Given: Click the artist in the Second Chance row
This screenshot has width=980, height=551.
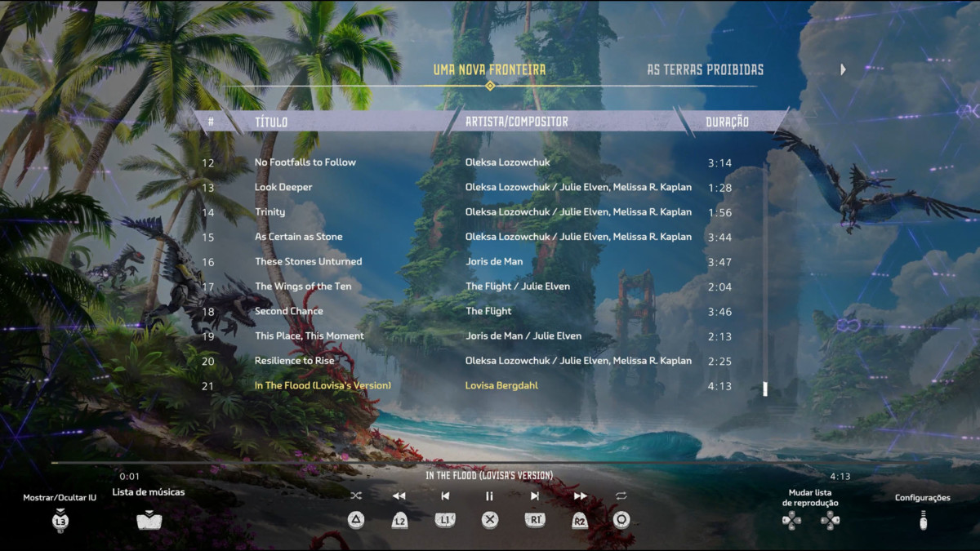Looking at the screenshot, I should tap(488, 311).
